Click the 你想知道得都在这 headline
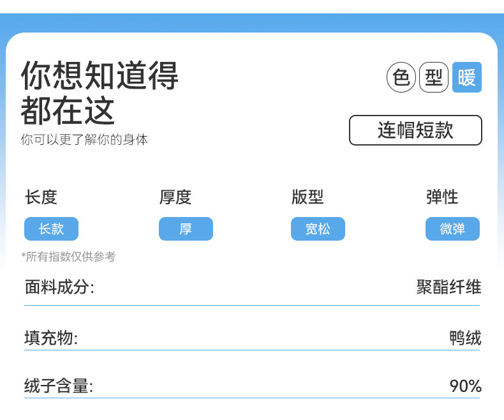 coord(100,93)
